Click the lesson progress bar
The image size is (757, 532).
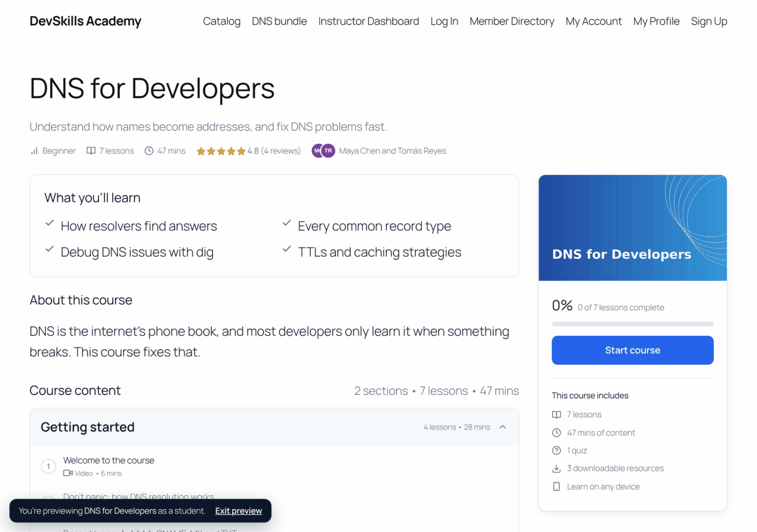click(632, 324)
